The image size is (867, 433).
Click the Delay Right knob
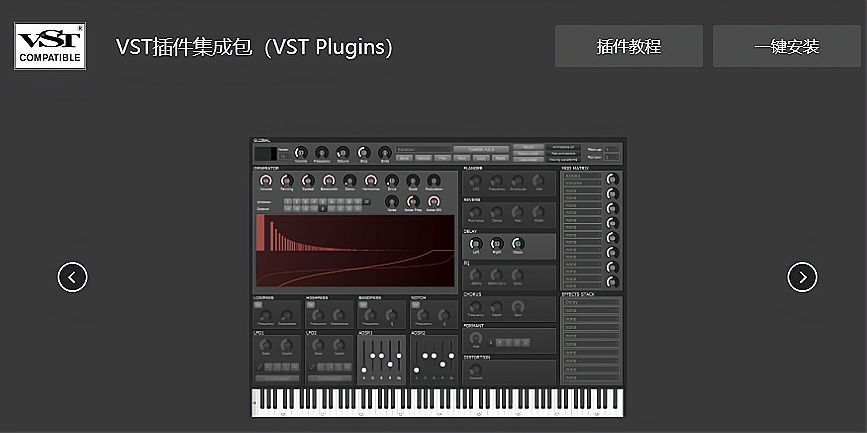(496, 244)
